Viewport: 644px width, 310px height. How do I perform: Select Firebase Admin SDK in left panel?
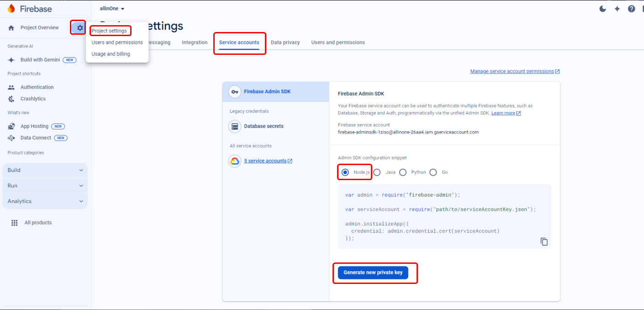(267, 91)
